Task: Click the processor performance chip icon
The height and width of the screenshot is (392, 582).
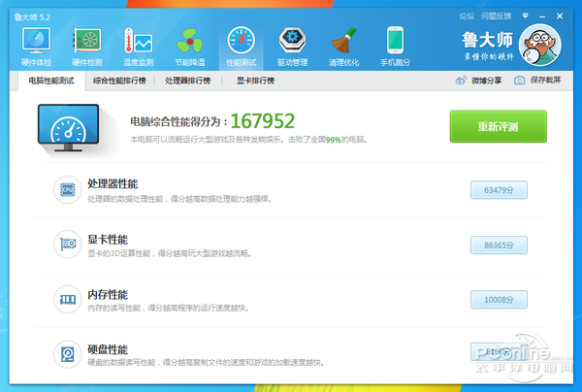Action: 68,189
